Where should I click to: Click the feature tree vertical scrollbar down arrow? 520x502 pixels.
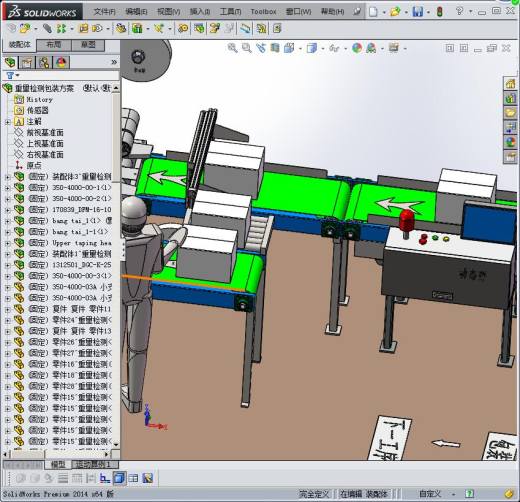click(x=116, y=444)
